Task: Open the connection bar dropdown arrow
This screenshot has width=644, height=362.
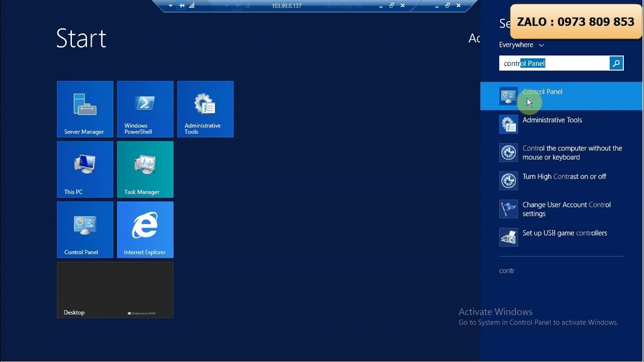Action: pos(171,6)
